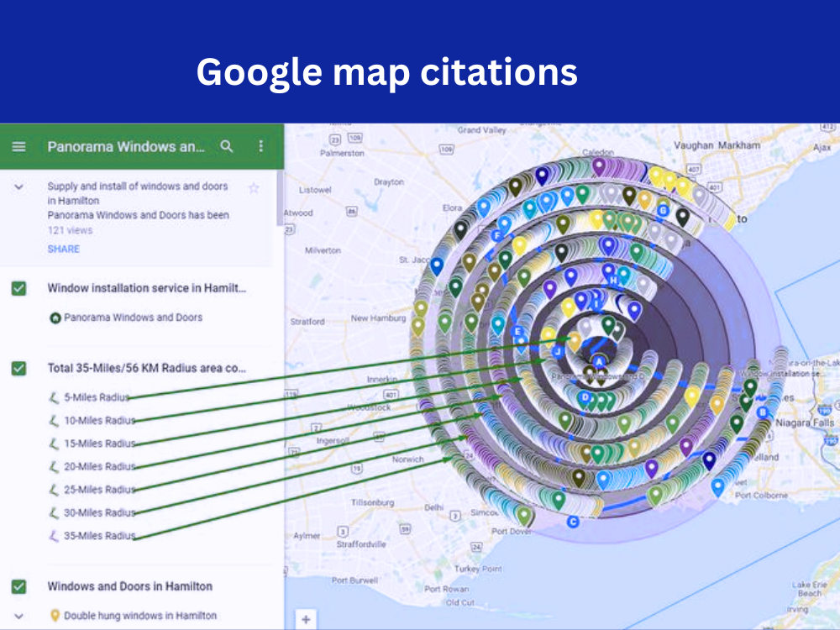Click the blue marker labeled H on the map

(x=613, y=280)
